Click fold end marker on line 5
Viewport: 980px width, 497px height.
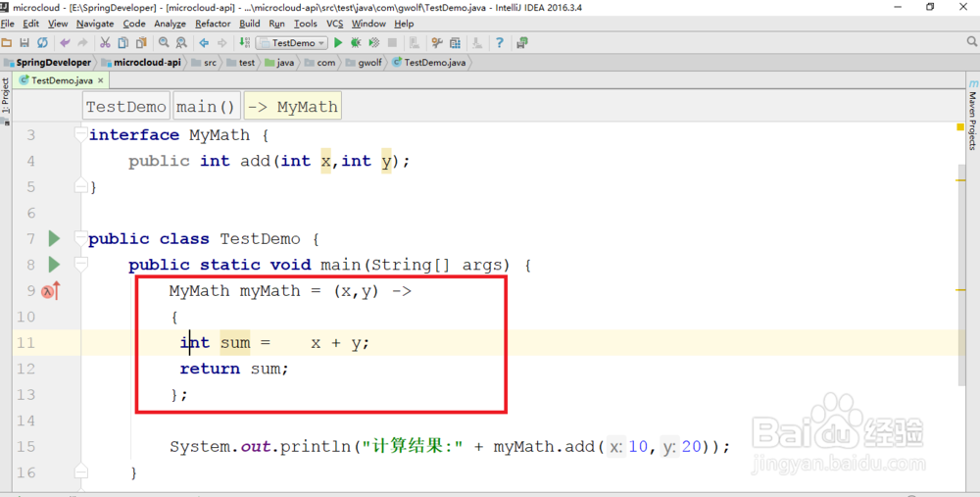point(80,185)
